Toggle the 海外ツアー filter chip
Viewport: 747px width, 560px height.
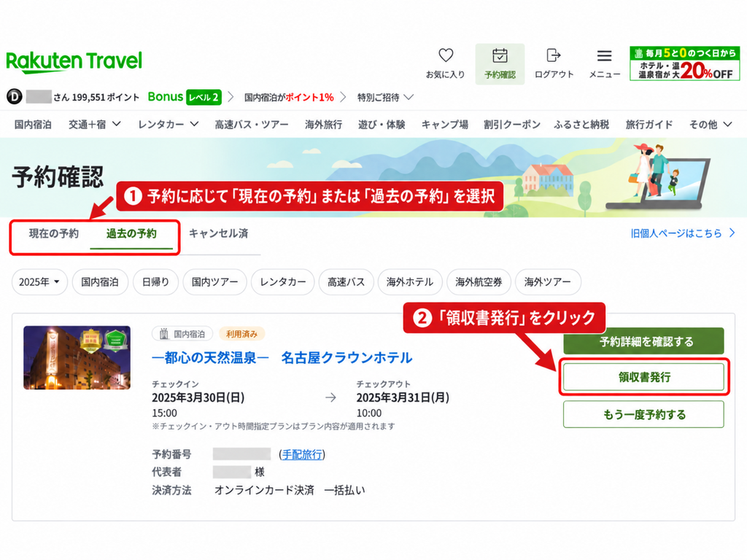pyautogui.click(x=548, y=282)
